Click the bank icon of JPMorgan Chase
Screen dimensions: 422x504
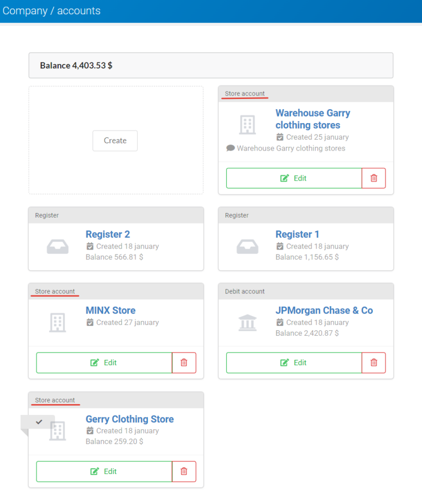click(x=247, y=322)
